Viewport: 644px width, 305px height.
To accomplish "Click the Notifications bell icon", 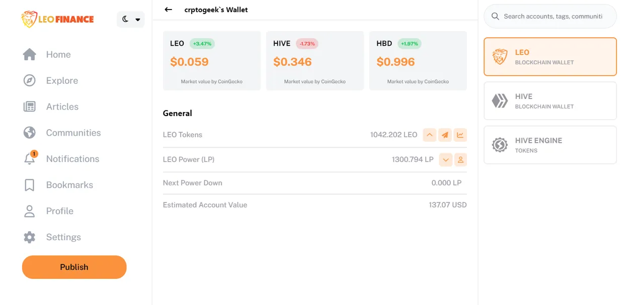I will click(30, 159).
